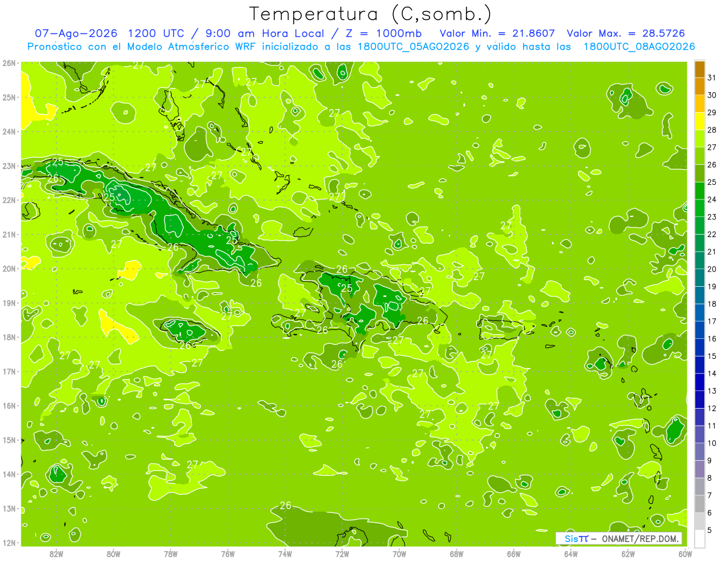Click the '12' value on the color scale
The height and width of the screenshot is (562, 728).
coord(712,408)
